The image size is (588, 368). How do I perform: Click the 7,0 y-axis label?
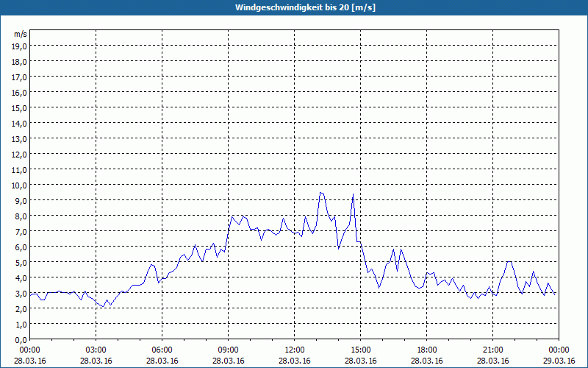pyautogui.click(x=21, y=232)
